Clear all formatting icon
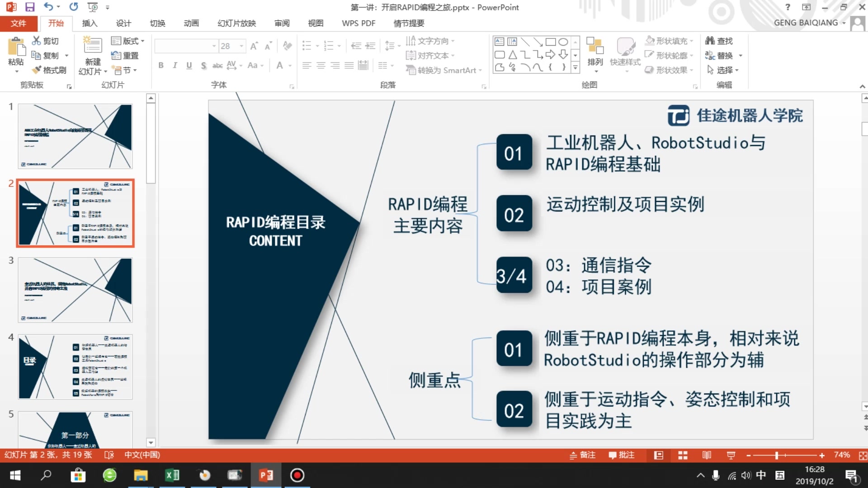Screen dimensions: 868x488 coord(287,46)
